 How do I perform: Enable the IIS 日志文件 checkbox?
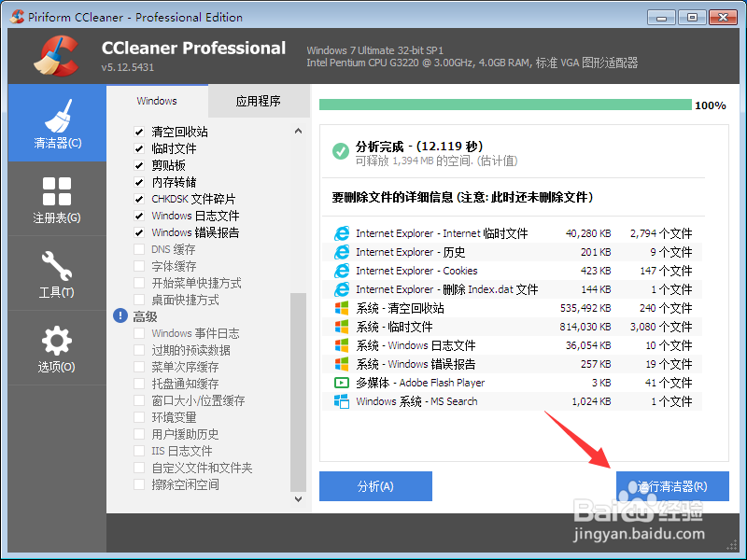(x=139, y=451)
